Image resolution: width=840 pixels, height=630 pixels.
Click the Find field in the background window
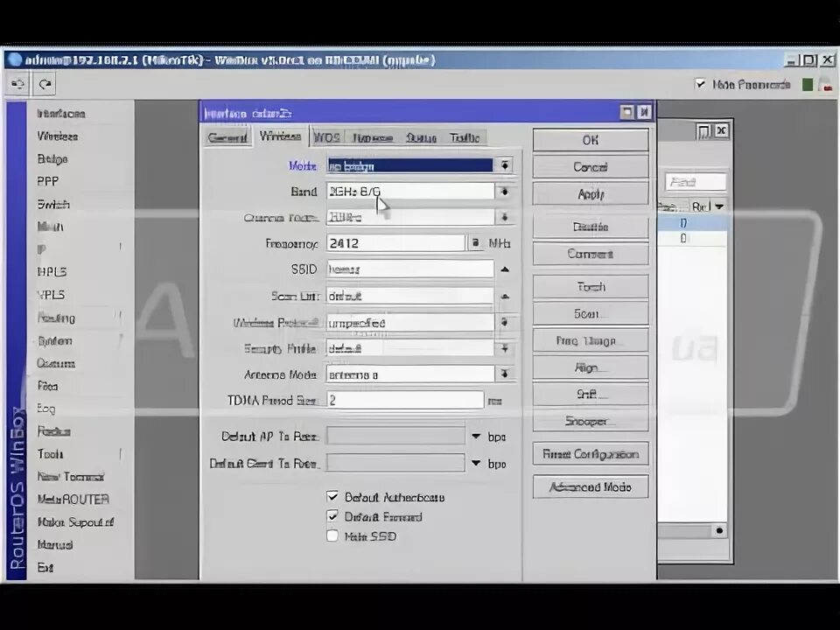696,182
